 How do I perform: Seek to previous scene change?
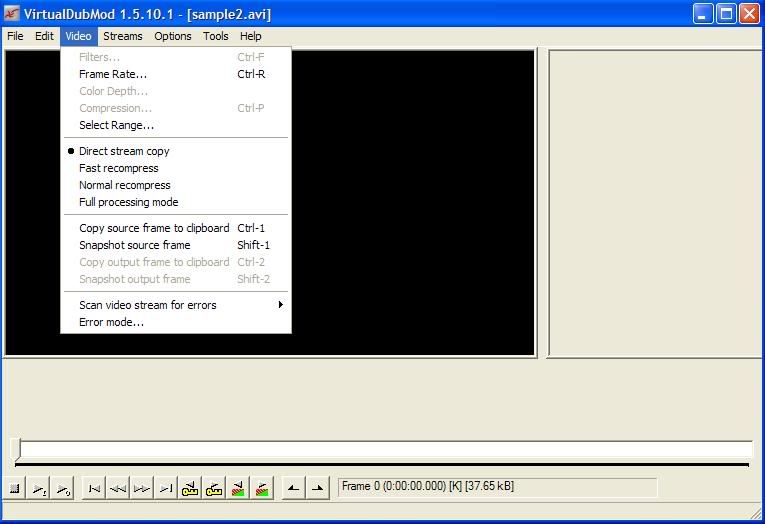(x=238, y=488)
